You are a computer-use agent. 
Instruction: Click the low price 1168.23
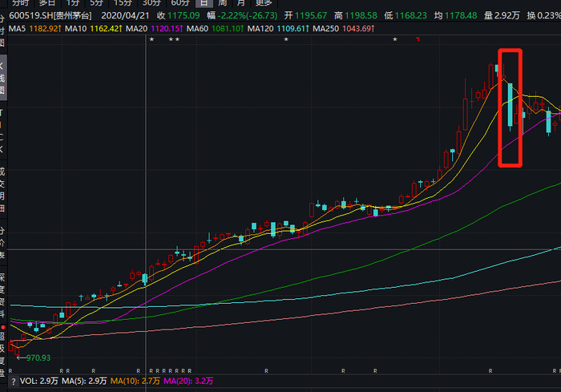pos(410,16)
